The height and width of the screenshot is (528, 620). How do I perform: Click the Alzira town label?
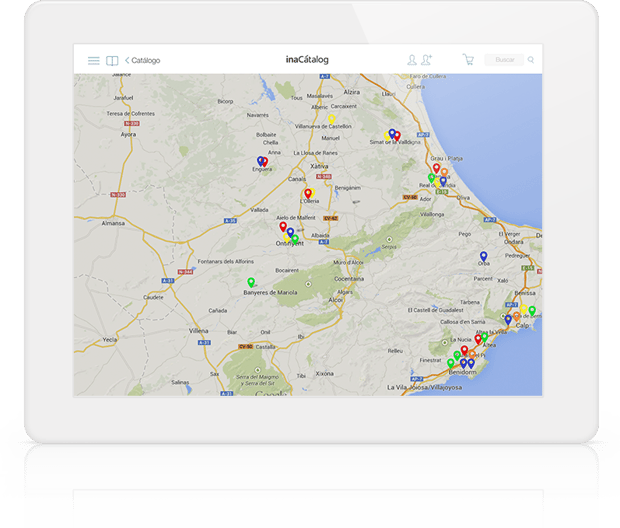[x=352, y=92]
